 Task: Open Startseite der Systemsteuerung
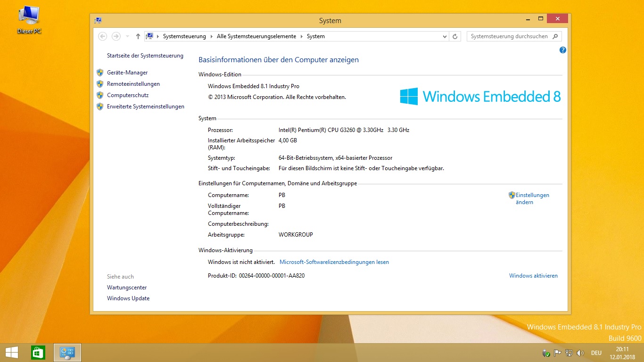145,56
